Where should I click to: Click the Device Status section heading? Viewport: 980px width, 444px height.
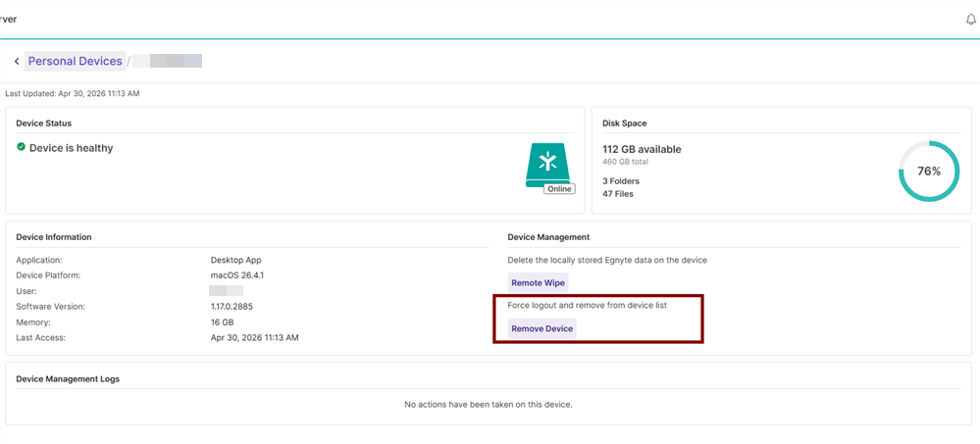click(x=44, y=123)
